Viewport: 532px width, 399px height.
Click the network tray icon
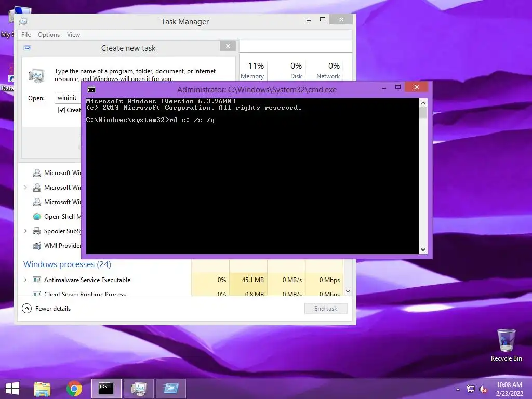point(471,389)
